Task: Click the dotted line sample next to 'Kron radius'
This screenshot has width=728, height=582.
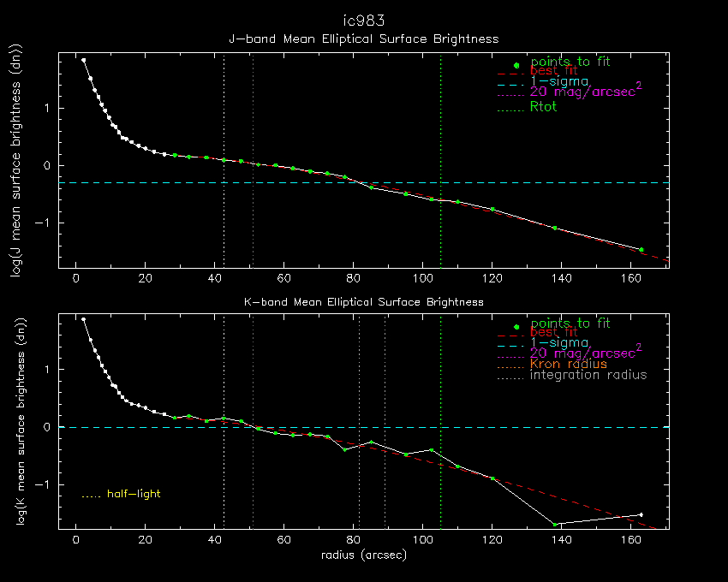Action: (x=510, y=365)
